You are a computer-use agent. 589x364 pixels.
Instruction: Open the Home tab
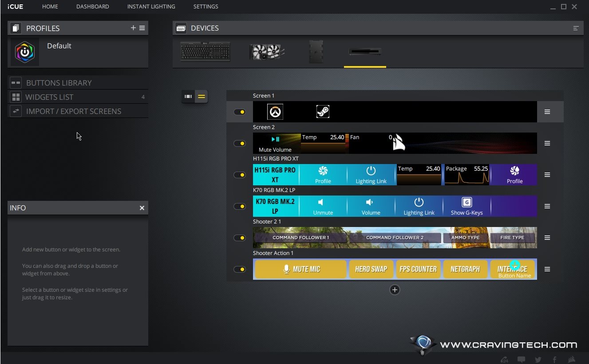tap(50, 7)
